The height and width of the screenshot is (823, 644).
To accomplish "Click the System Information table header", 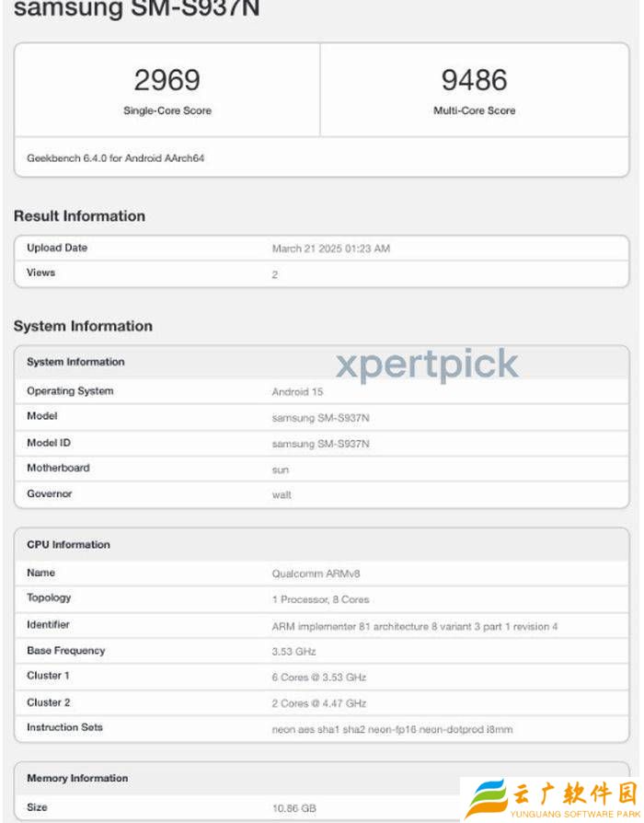I will [75, 362].
